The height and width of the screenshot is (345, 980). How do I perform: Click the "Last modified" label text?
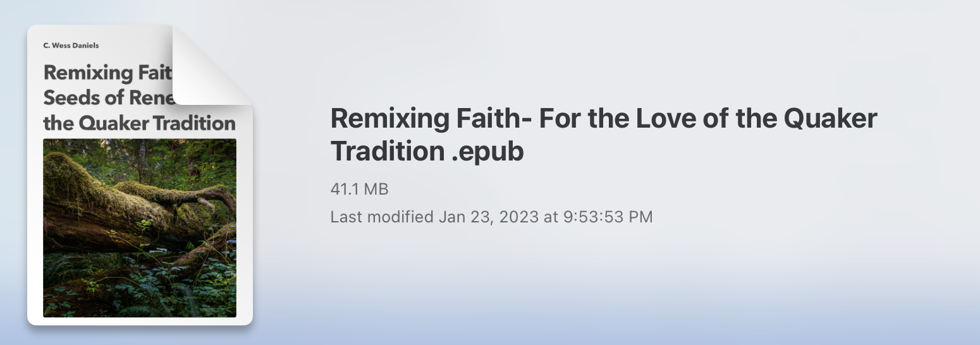pyautogui.click(x=382, y=217)
